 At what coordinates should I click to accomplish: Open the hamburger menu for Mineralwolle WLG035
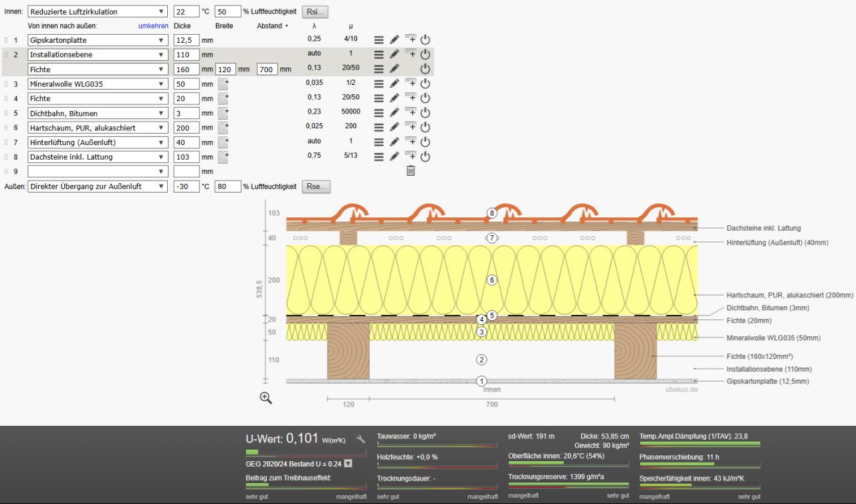379,84
